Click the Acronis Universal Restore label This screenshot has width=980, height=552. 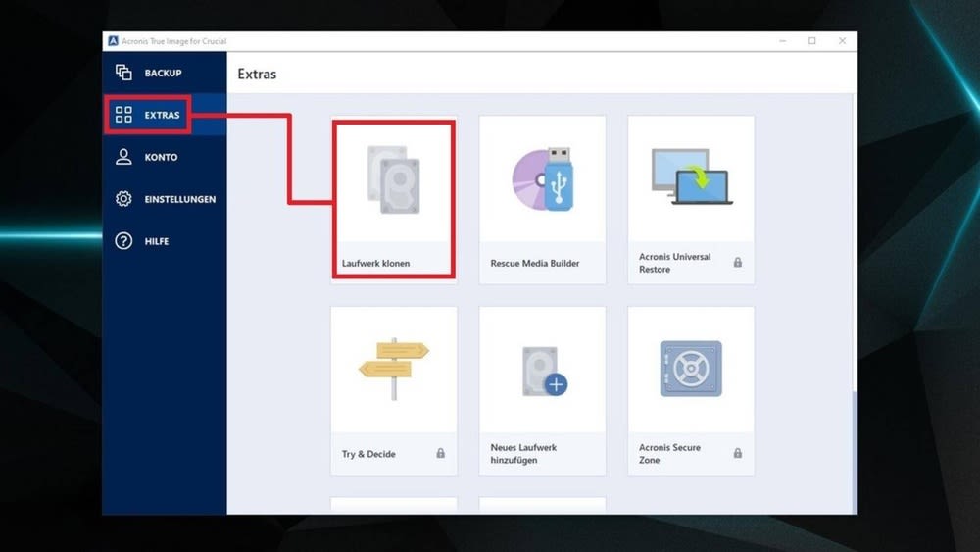pyautogui.click(x=674, y=263)
